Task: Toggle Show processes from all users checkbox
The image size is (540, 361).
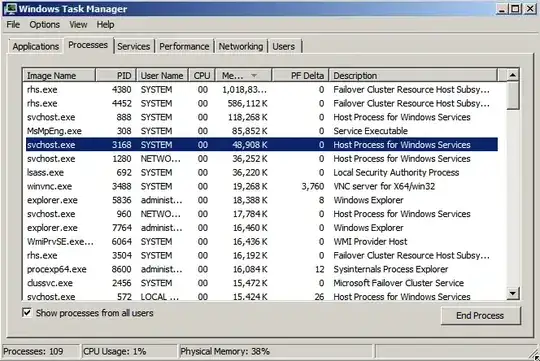Action: pyautogui.click(x=27, y=312)
